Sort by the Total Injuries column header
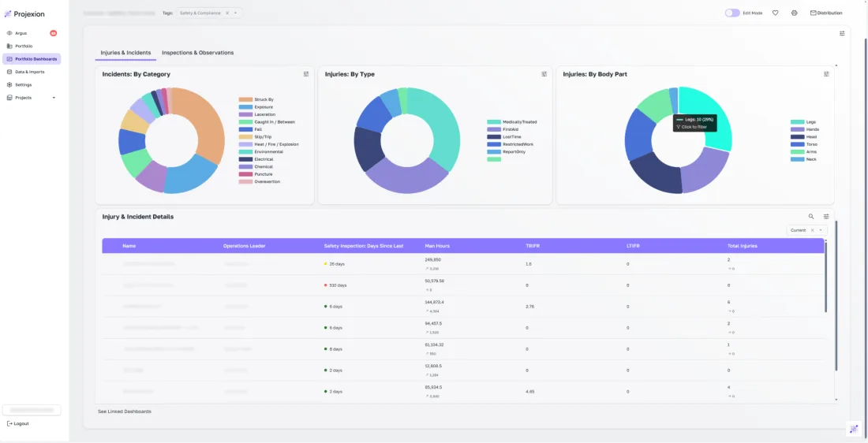This screenshot has width=868, height=443. click(x=743, y=246)
